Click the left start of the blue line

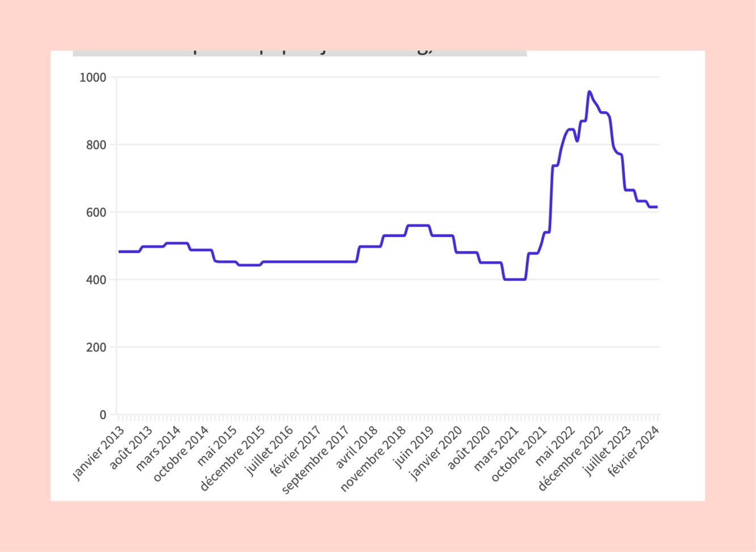120,252
